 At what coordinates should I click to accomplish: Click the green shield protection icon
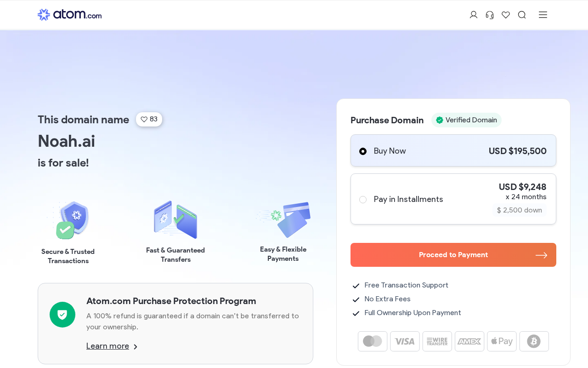tap(62, 315)
